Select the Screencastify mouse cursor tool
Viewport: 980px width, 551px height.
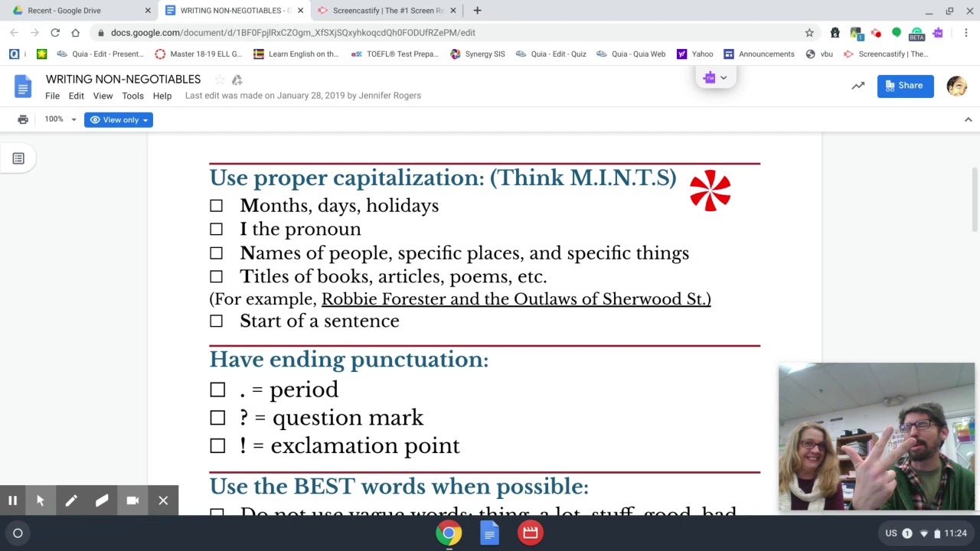click(41, 500)
